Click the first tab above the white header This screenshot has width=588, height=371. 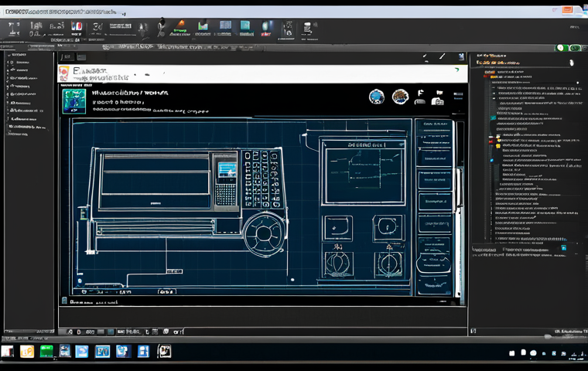tap(67, 57)
